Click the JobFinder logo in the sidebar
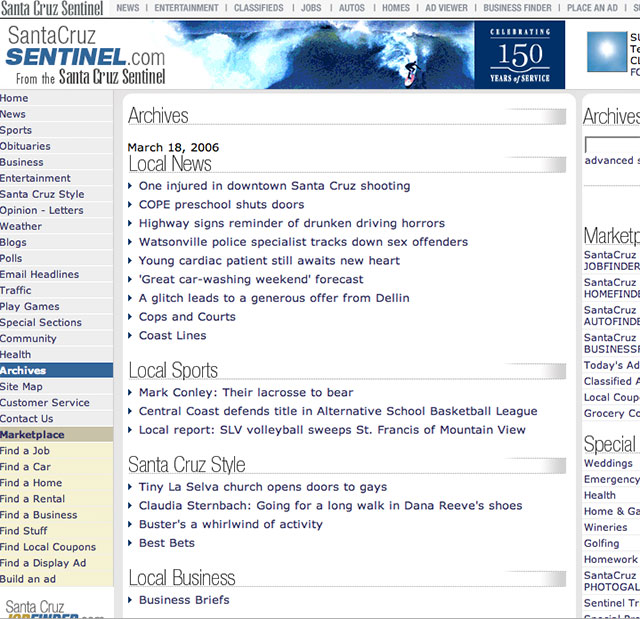 55,608
